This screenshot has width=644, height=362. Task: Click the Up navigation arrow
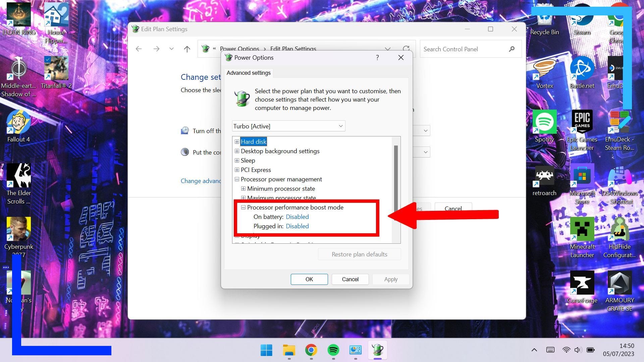click(x=187, y=49)
